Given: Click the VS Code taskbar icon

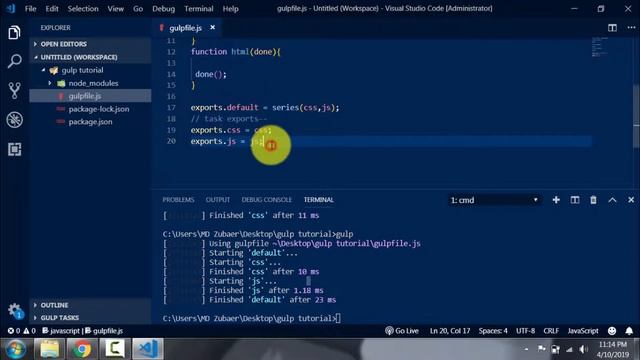Looking at the screenshot, I should tap(148, 349).
